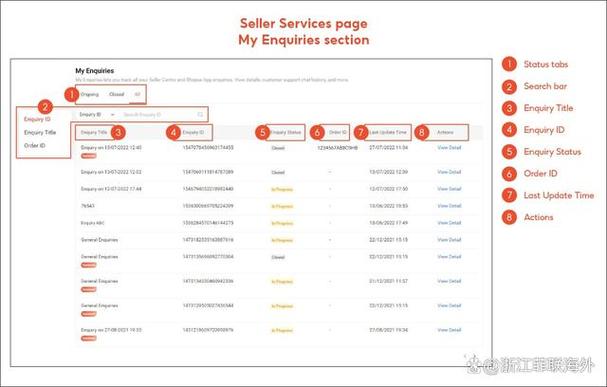
Task: Select enquiry title 'Enquiry on 27-08-2021 19:33'
Action: (x=111, y=330)
